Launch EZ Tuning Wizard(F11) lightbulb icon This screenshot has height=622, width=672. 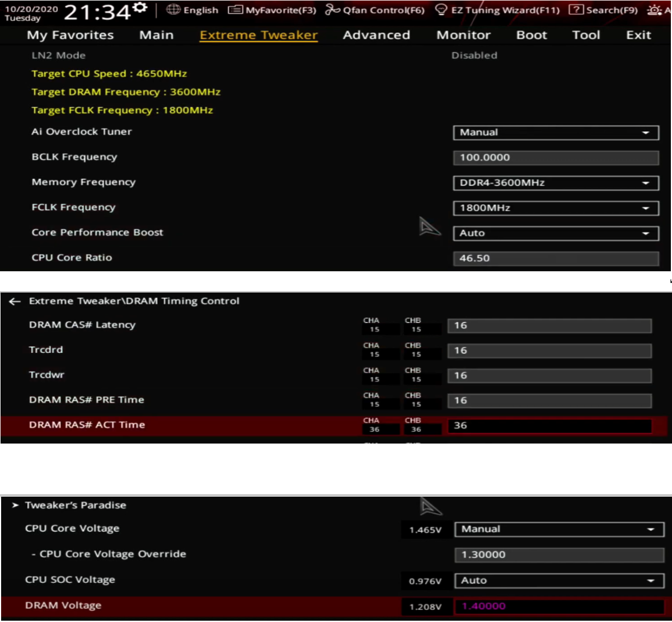point(441,10)
